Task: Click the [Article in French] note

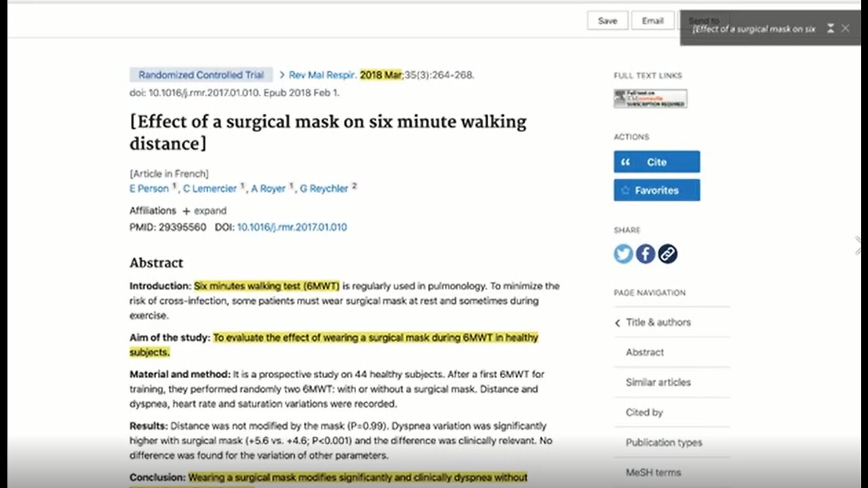Action: pyautogui.click(x=169, y=174)
